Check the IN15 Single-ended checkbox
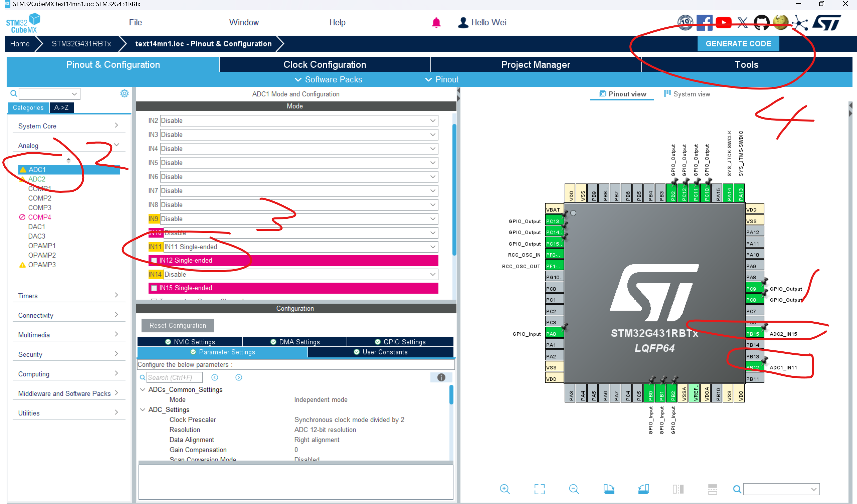The image size is (857, 504). click(154, 288)
